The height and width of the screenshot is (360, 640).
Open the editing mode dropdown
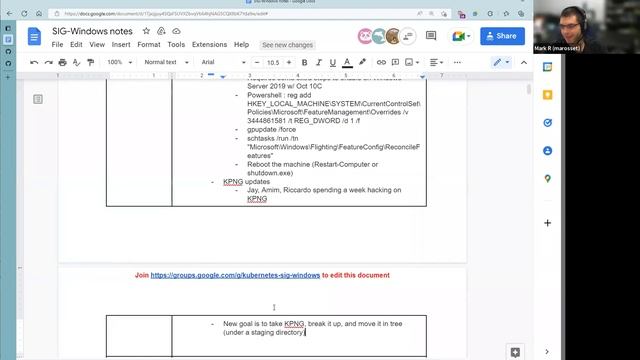tap(501, 62)
